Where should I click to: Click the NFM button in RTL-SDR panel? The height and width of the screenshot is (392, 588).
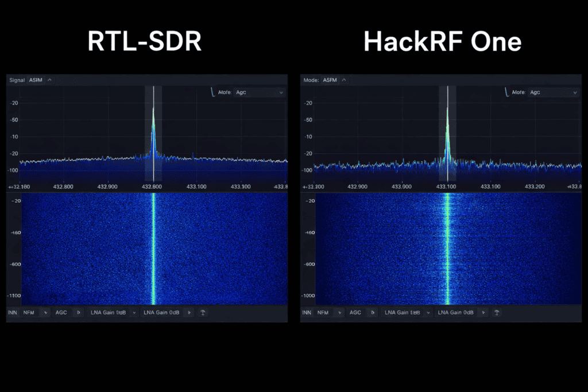click(x=29, y=312)
